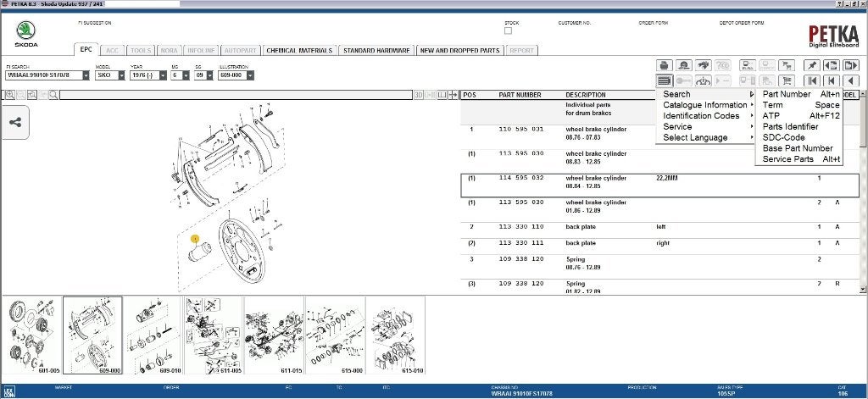Open the Standard Hardware tab

[x=376, y=50]
